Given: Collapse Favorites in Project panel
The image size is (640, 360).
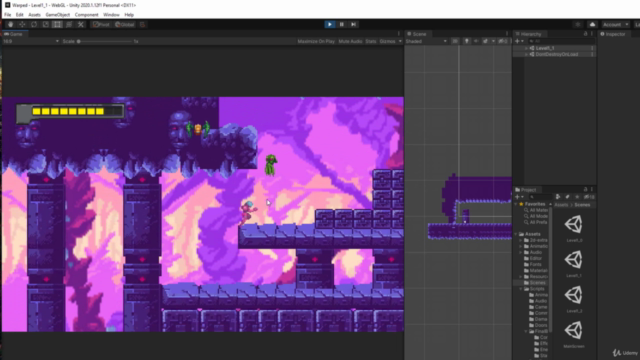Looking at the screenshot, I should (x=516, y=204).
